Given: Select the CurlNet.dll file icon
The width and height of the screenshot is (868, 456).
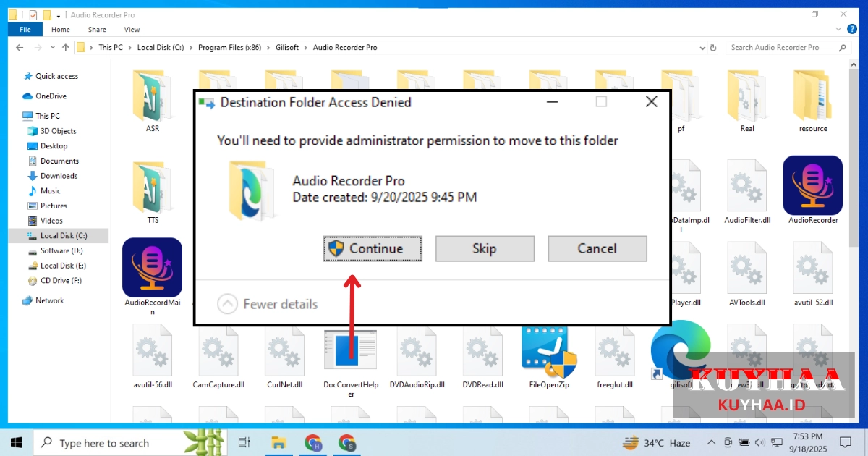Looking at the screenshot, I should coord(284,351).
